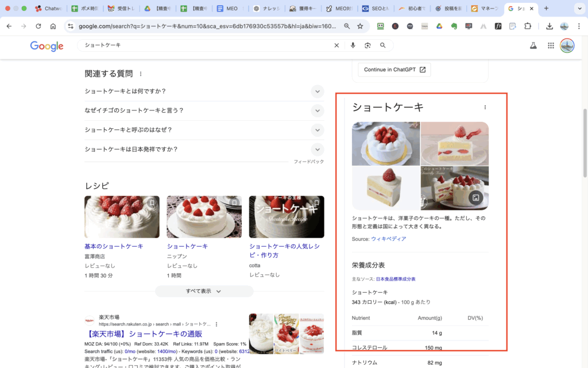Screen dimensions: 588x368
Task: Expand question なぜイチゴのショートケーキと言う？
Action: click(x=204, y=110)
